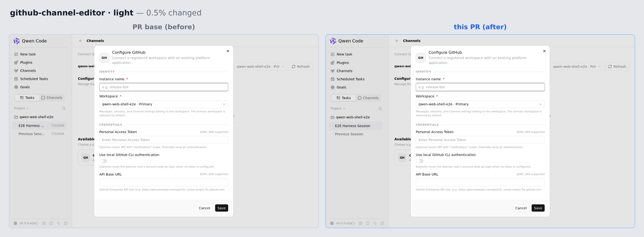Screen dimensions: 644x237
Task: Click the Plugins icon in the after panel
Action: (x=332, y=63)
